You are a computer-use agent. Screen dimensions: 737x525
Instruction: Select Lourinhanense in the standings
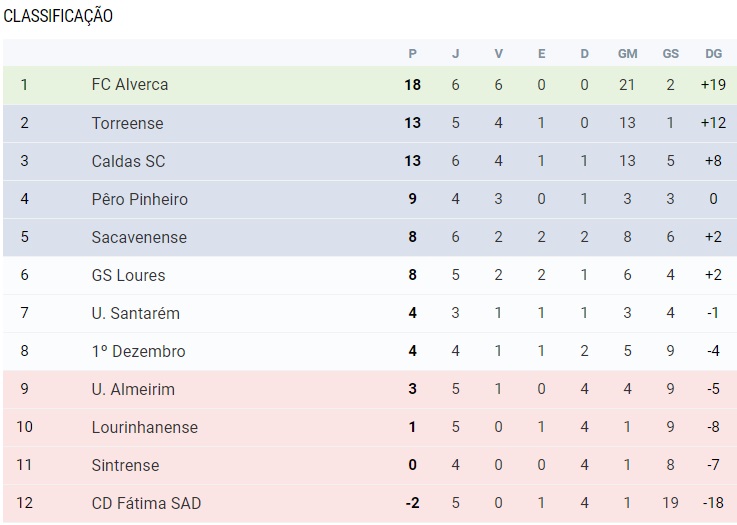pos(145,427)
